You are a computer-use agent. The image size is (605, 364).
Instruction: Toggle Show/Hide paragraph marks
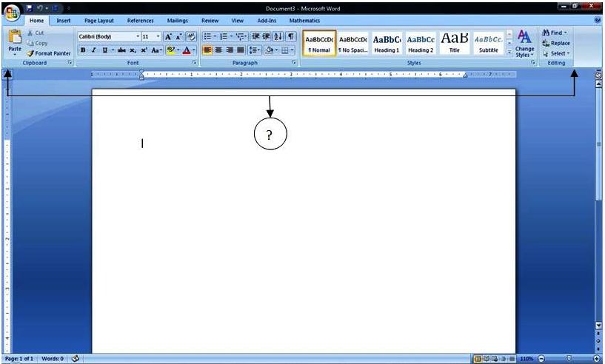coord(291,36)
